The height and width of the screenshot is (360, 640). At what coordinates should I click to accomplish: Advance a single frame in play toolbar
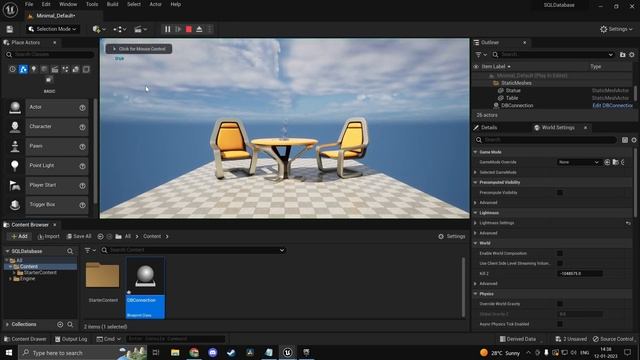[x=178, y=29]
